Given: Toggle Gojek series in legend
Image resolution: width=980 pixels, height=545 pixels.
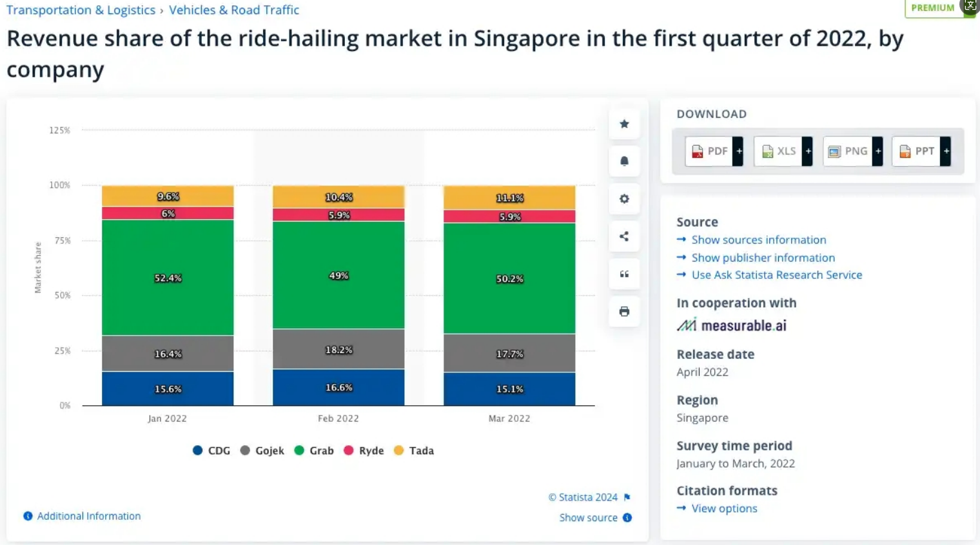Looking at the screenshot, I should pyautogui.click(x=262, y=451).
